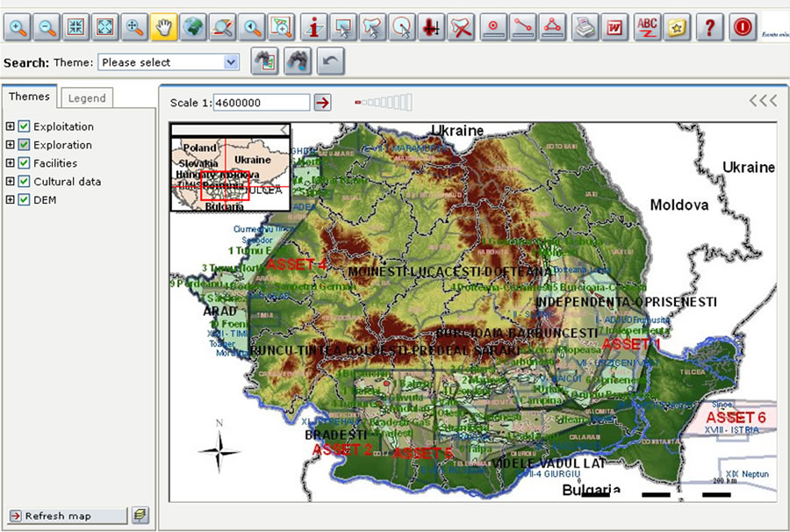Click the red cross buffer selection tool
This screenshot has height=532, width=790.
point(431,26)
